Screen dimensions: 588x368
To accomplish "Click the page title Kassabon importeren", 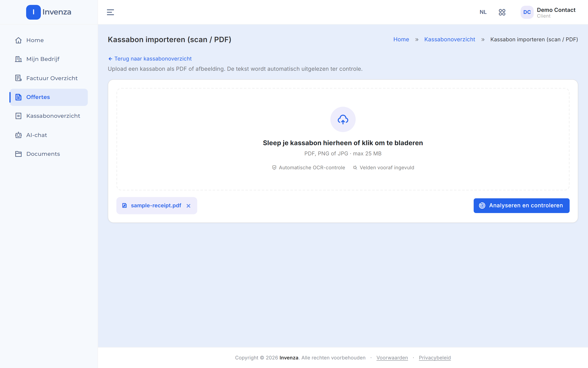I will [x=169, y=39].
